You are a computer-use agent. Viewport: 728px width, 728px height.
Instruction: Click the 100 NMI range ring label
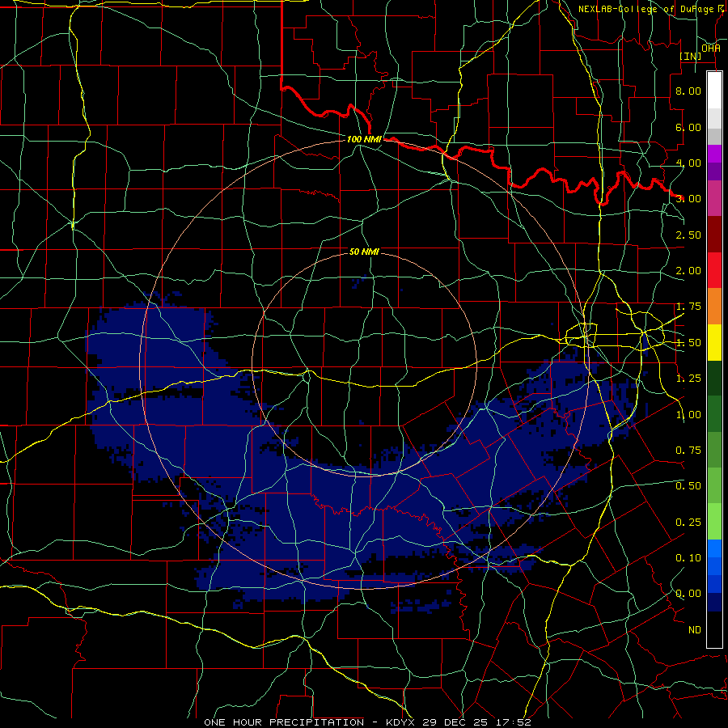tap(365, 139)
